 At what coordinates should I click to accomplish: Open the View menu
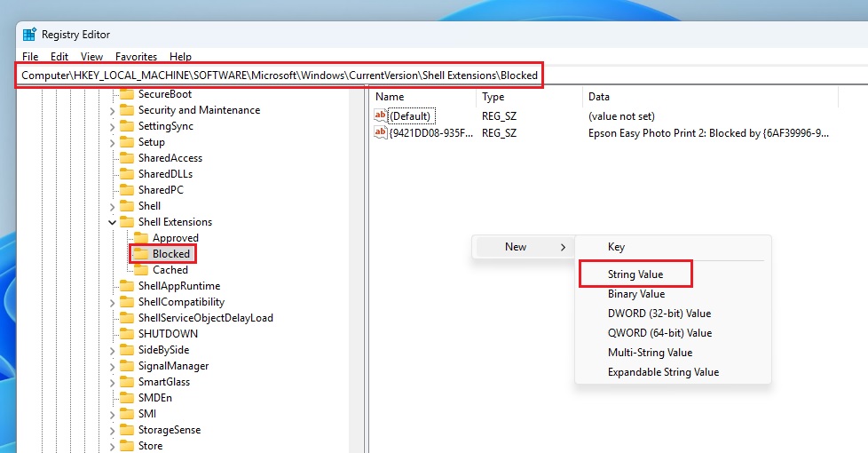[x=91, y=57]
